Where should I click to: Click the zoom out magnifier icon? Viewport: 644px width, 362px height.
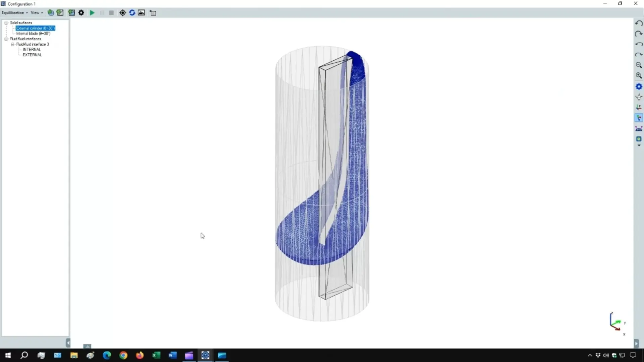click(x=639, y=65)
